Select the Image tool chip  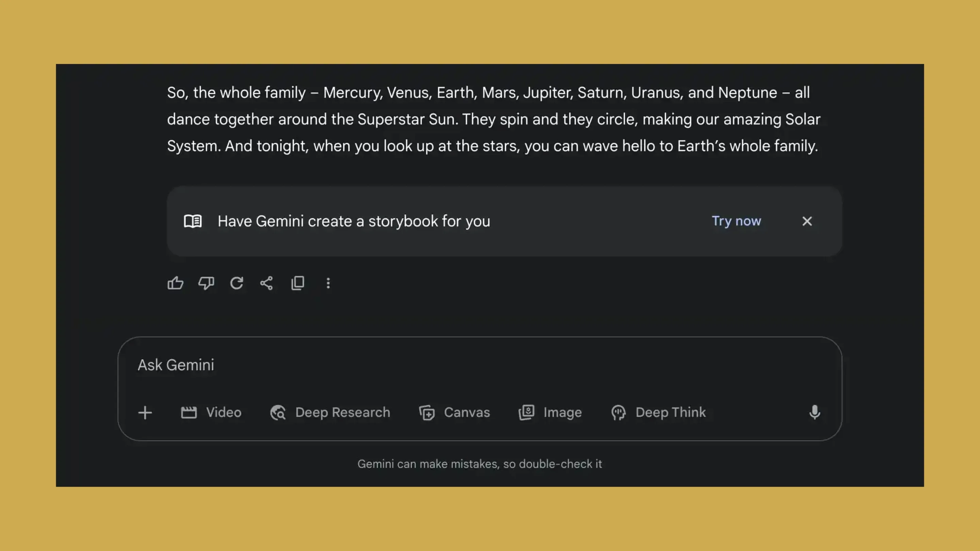point(550,413)
